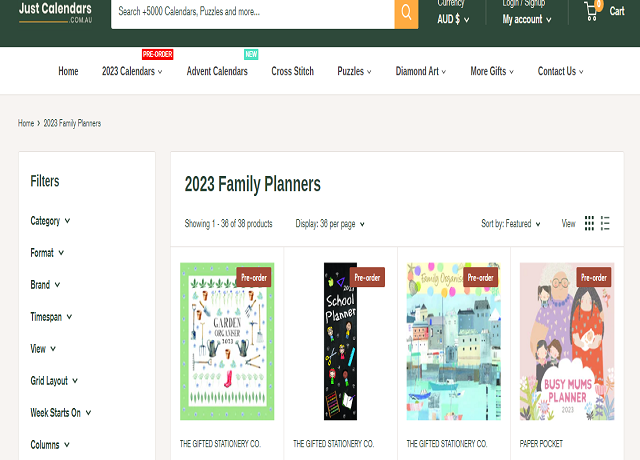Screen dimensions: 640x460
Task: Open the 2023 Calendars menu
Action: pyautogui.click(x=133, y=72)
